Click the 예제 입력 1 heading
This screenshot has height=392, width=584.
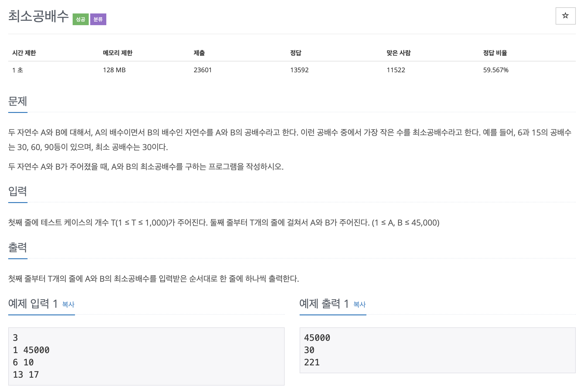click(x=33, y=304)
